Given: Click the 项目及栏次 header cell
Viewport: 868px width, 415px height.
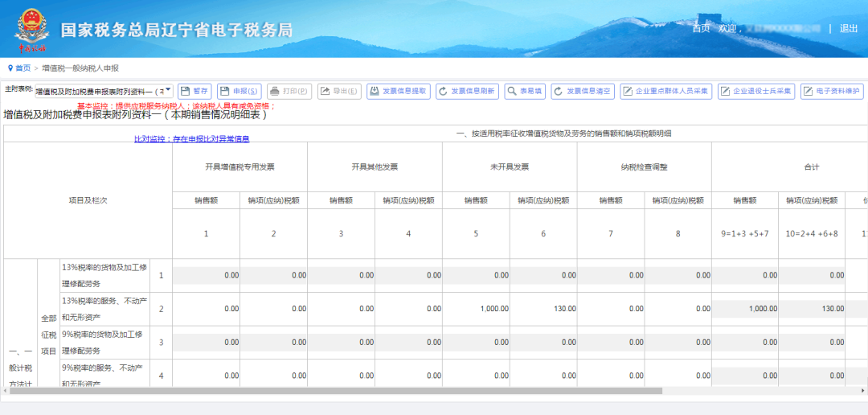Looking at the screenshot, I should pyautogui.click(x=88, y=200).
